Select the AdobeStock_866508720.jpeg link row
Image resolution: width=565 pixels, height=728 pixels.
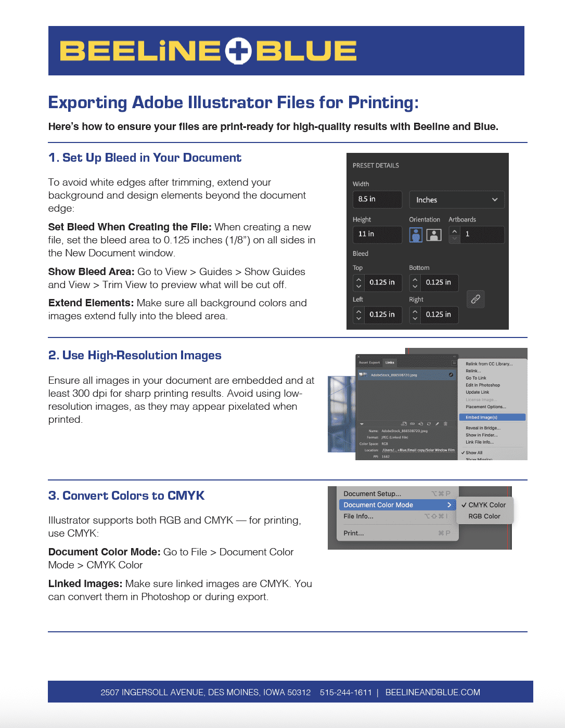tap(406, 375)
